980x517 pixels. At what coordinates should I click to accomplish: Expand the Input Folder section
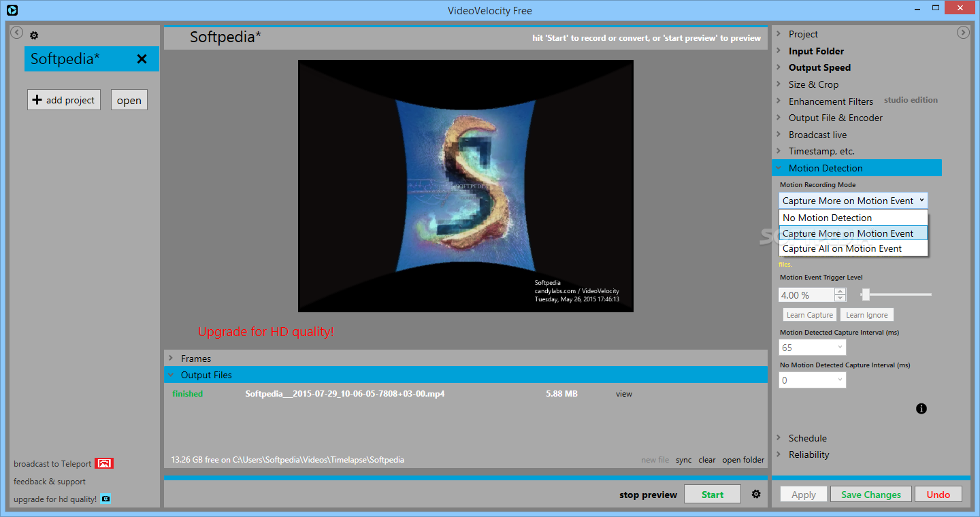(x=816, y=51)
